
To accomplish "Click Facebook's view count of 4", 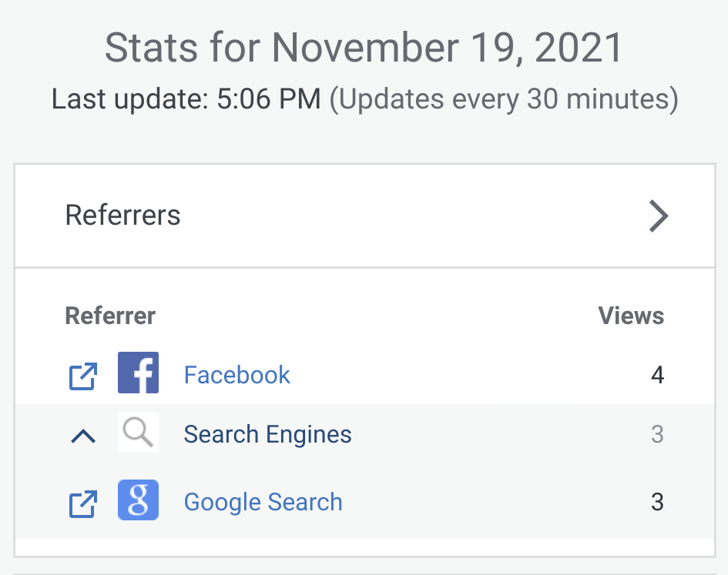I will coord(656,376).
